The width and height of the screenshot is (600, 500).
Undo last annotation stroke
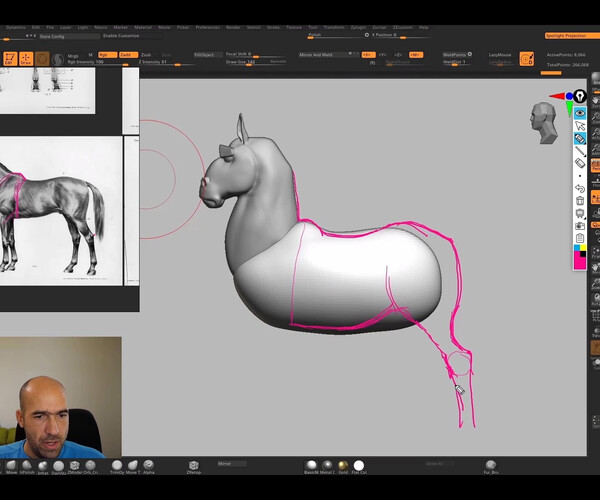tap(580, 188)
